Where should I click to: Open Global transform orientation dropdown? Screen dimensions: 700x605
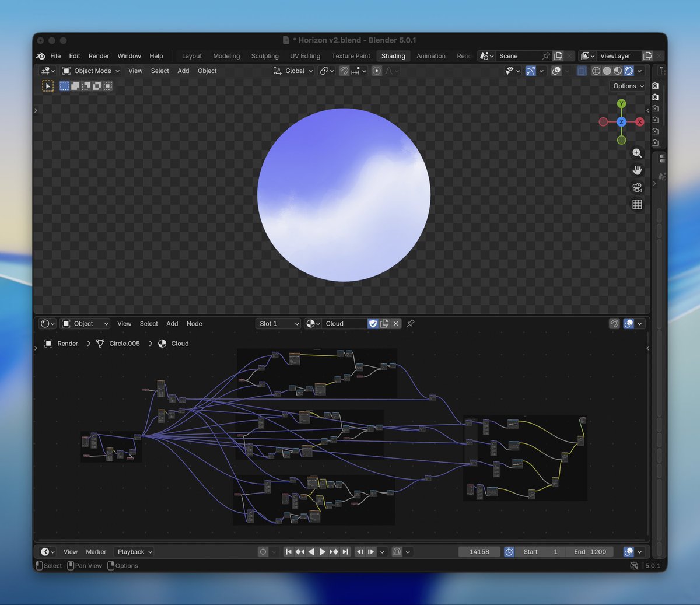(x=293, y=71)
